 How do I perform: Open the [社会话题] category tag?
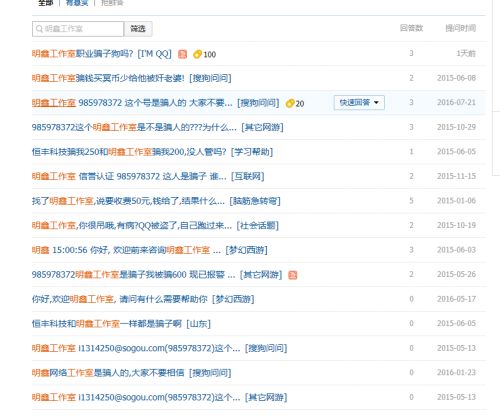point(257,226)
